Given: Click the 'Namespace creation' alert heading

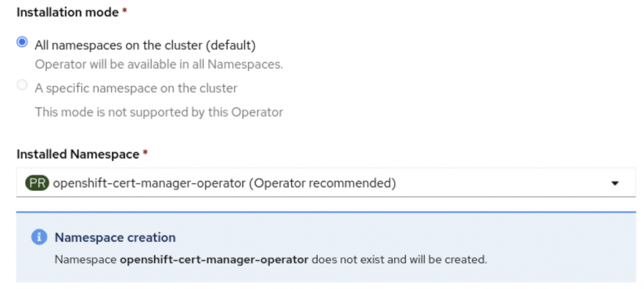Looking at the screenshot, I should click(x=115, y=237).
